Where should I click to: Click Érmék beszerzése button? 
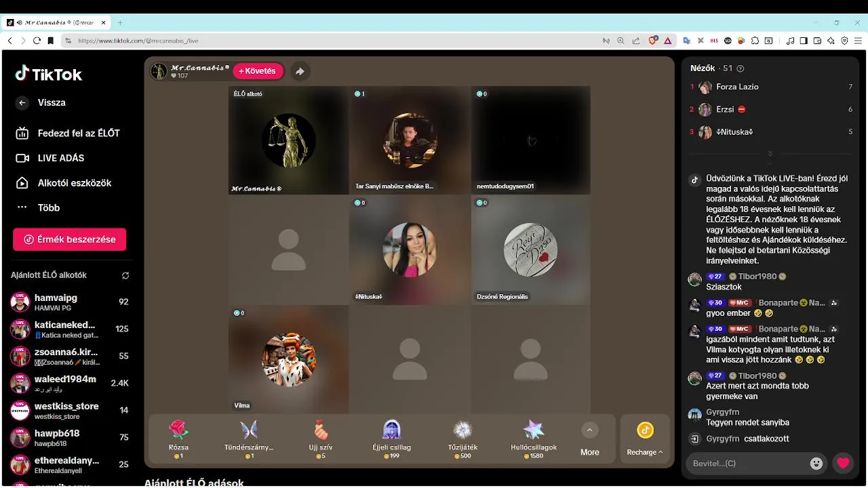[69, 239]
